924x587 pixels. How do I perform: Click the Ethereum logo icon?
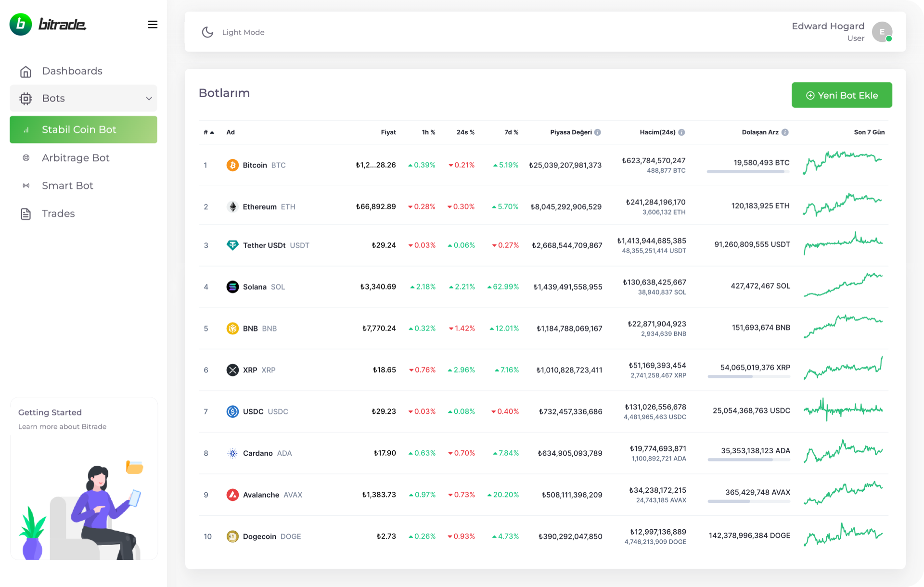[x=232, y=207]
